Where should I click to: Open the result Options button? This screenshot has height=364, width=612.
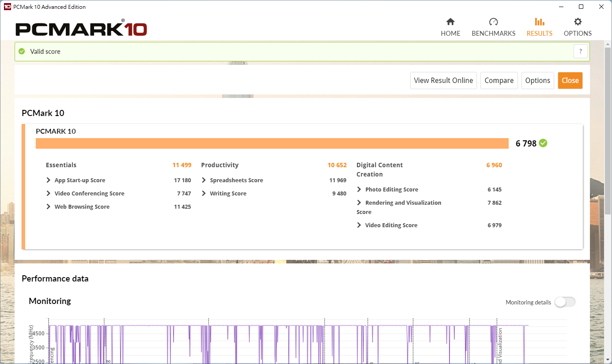pos(537,80)
